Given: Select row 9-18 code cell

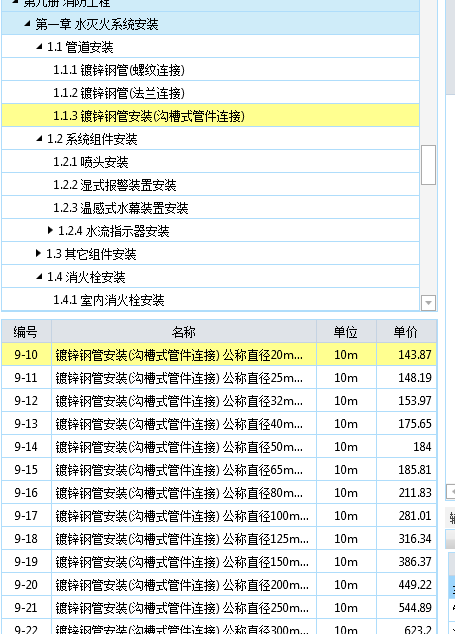Looking at the screenshot, I should (x=26, y=539).
